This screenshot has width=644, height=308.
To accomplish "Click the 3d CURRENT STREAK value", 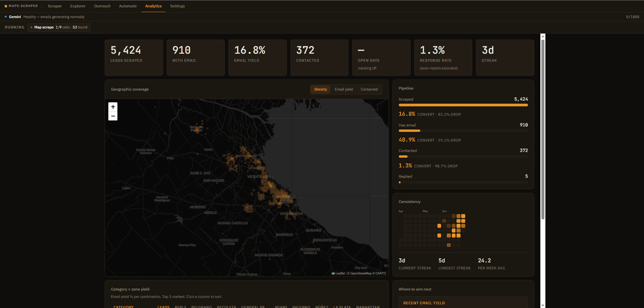I will point(402,260).
